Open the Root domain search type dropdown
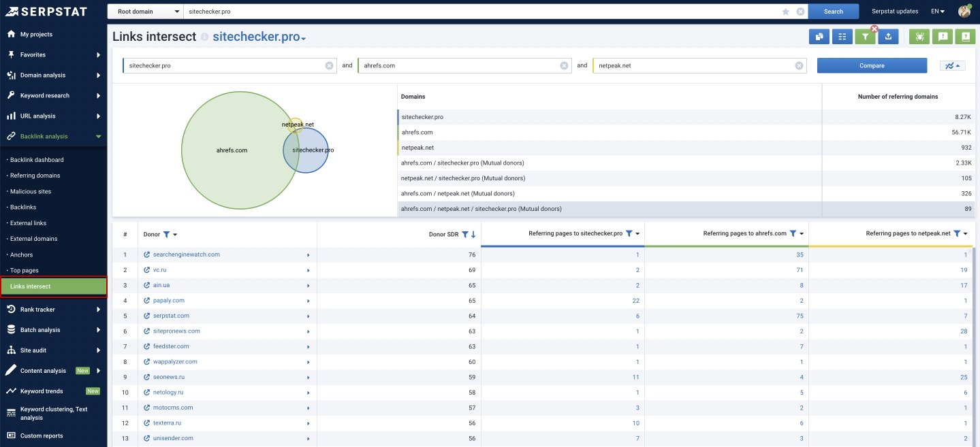 tap(145, 12)
